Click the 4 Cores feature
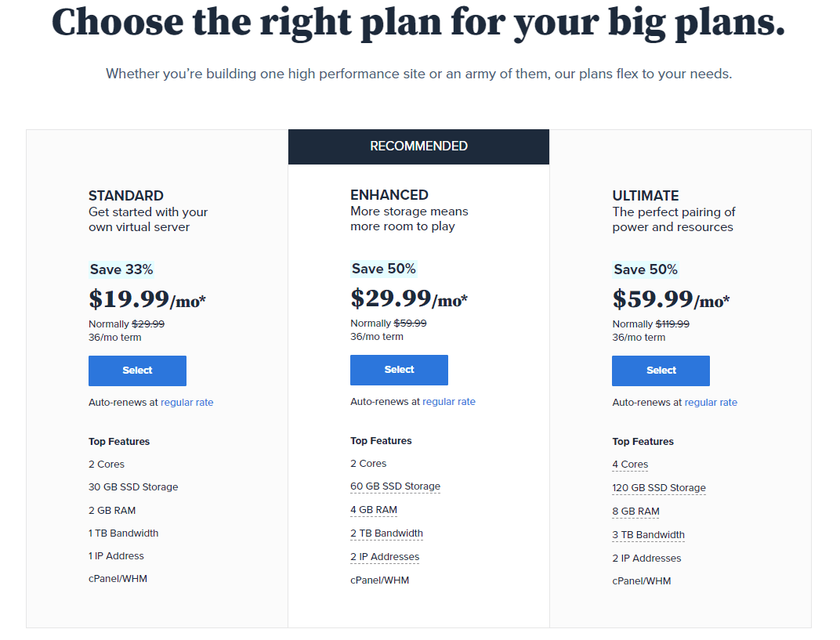840x640 pixels. [630, 465]
